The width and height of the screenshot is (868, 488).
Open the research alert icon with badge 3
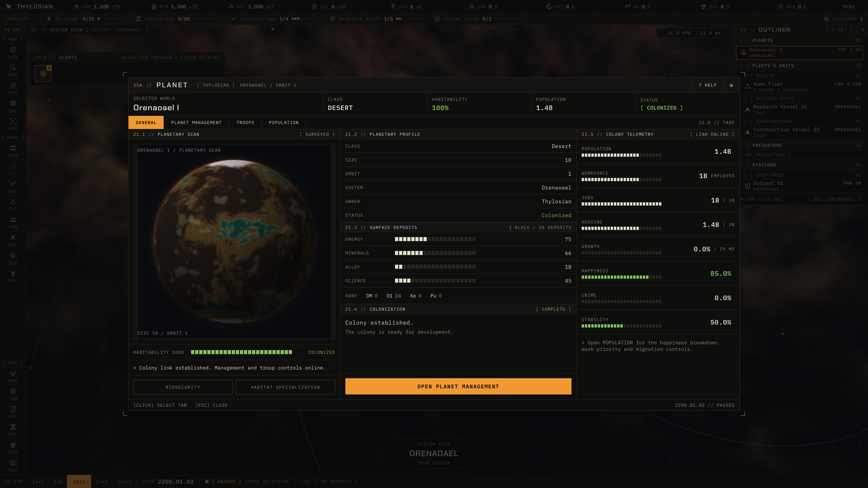(x=43, y=73)
